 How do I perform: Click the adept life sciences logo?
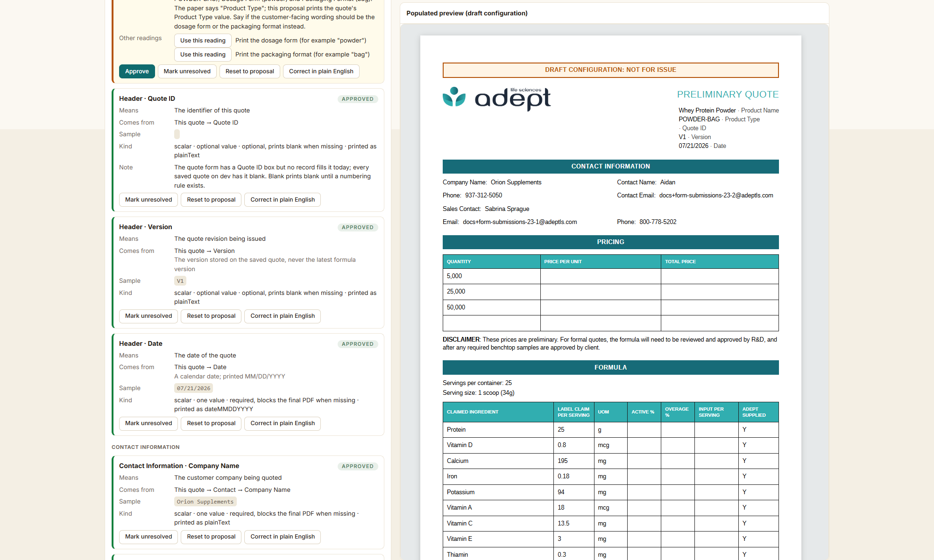pos(496,98)
